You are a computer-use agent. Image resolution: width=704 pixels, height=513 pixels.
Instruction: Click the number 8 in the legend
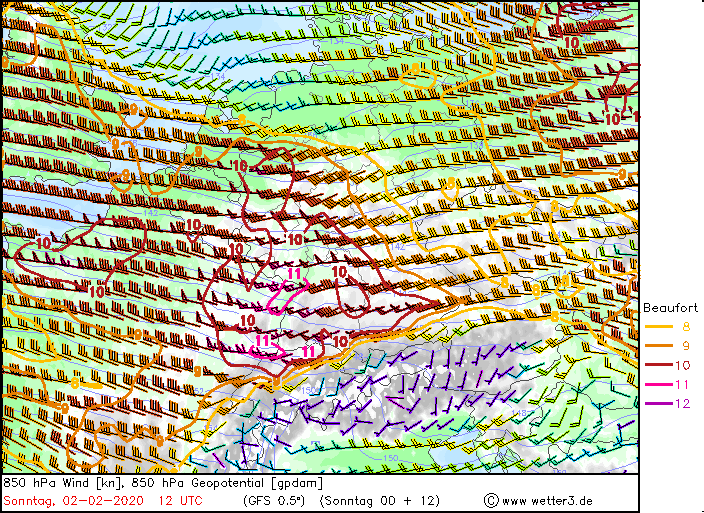(x=685, y=326)
